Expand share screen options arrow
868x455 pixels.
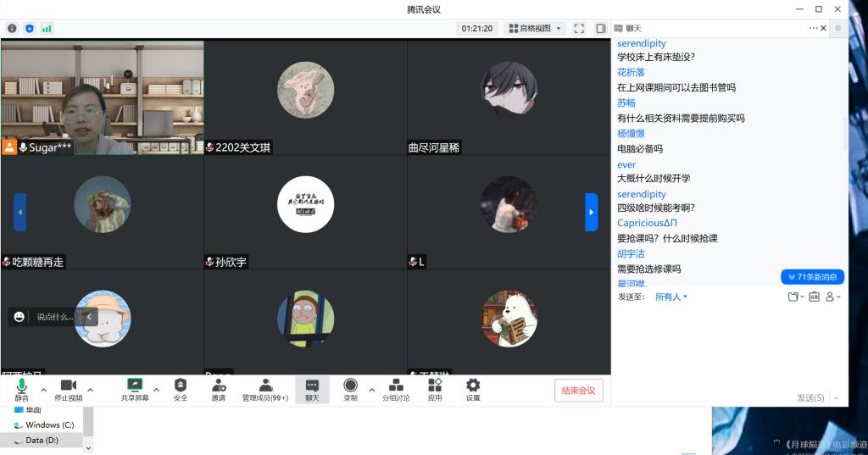point(157,390)
